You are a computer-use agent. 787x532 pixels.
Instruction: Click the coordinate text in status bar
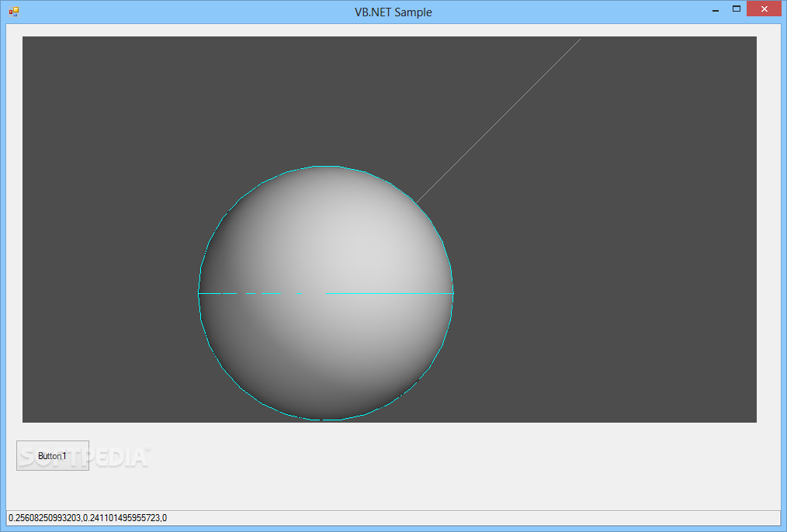[x=88, y=518]
